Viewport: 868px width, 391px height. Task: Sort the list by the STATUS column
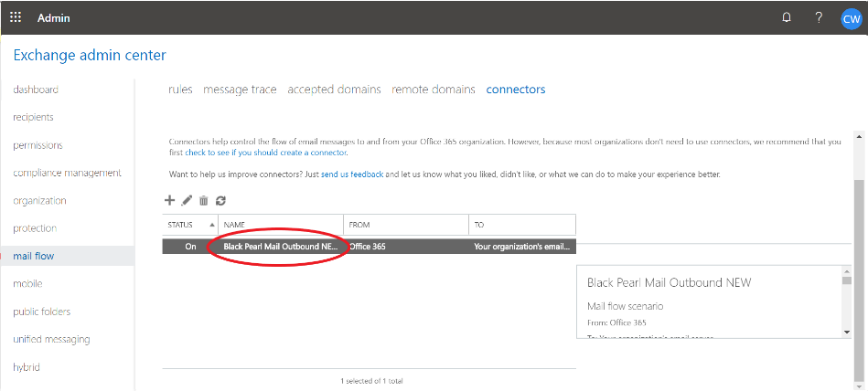pos(190,225)
